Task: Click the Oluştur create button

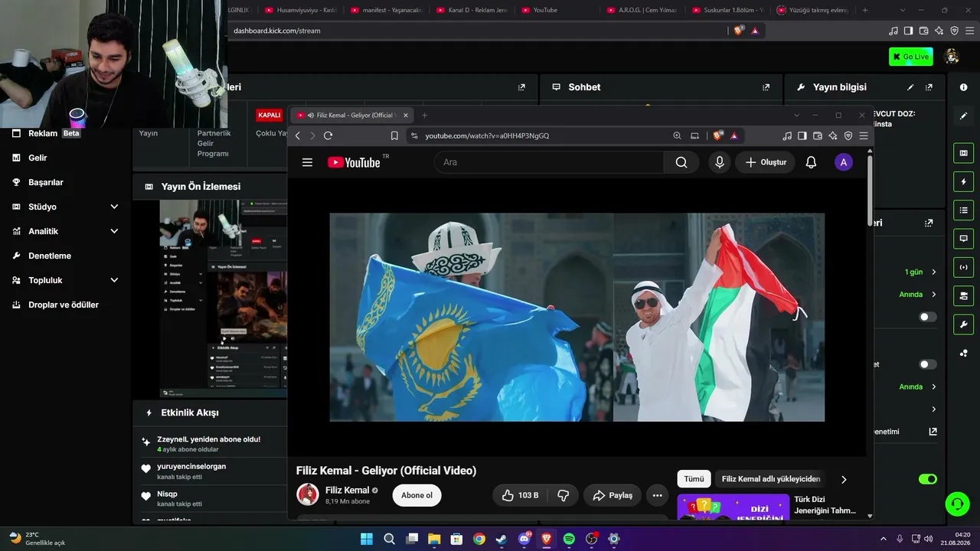Action: (766, 162)
